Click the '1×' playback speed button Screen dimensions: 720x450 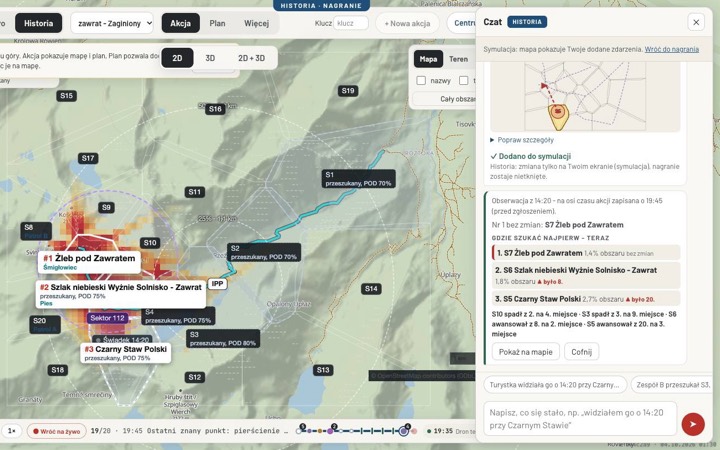coord(11,431)
